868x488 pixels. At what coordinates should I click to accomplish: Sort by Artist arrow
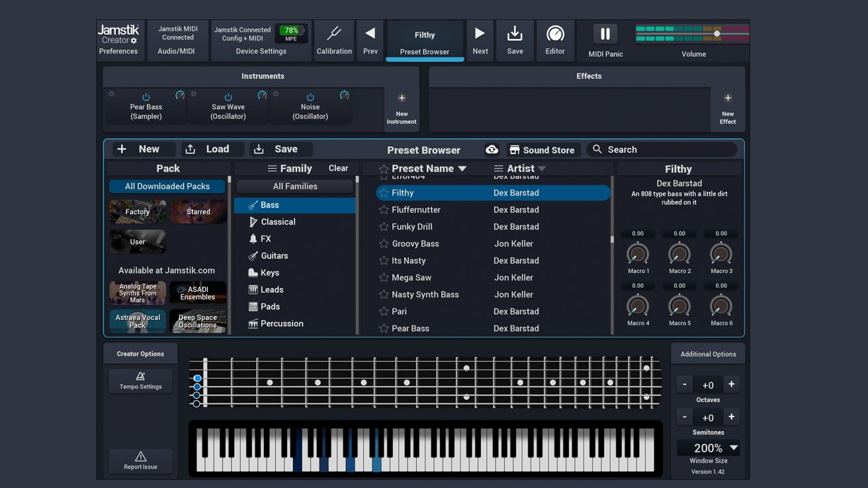(x=542, y=169)
